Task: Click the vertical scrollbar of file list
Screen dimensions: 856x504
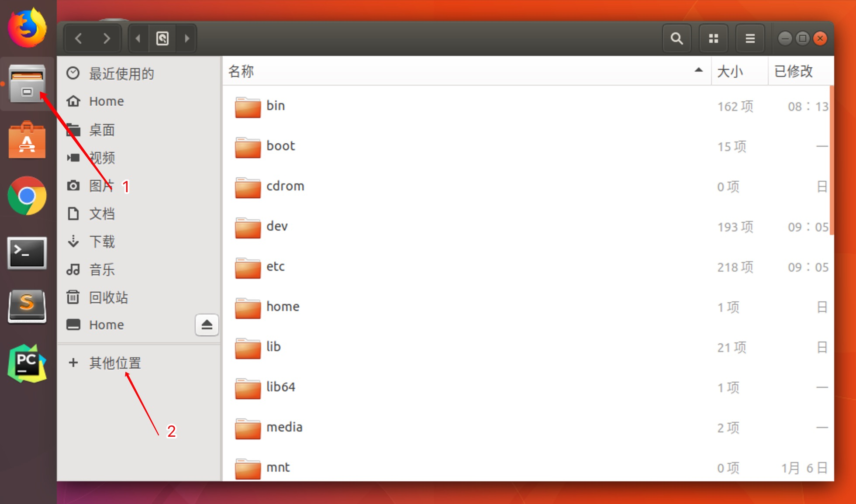Action: pos(832,160)
